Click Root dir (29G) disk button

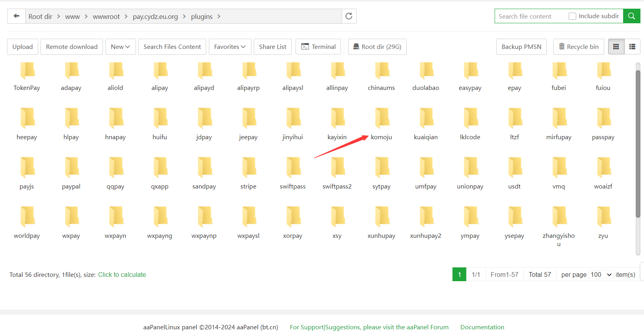[377, 47]
